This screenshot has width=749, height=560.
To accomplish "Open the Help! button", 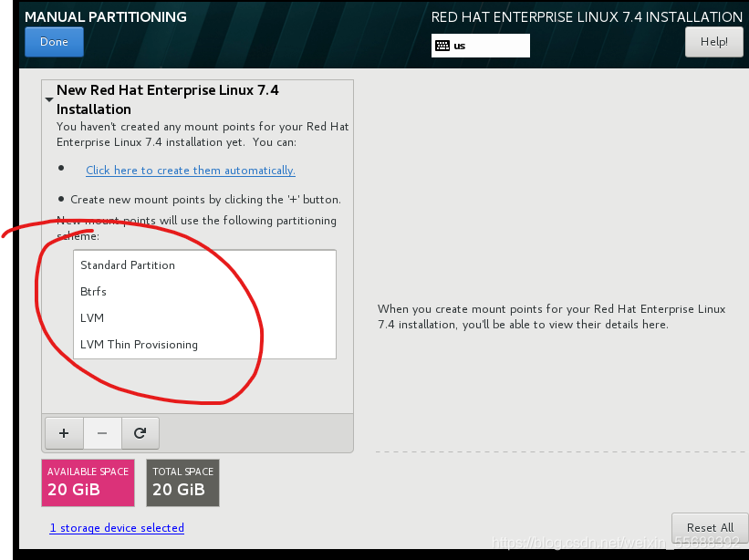I will pos(714,42).
